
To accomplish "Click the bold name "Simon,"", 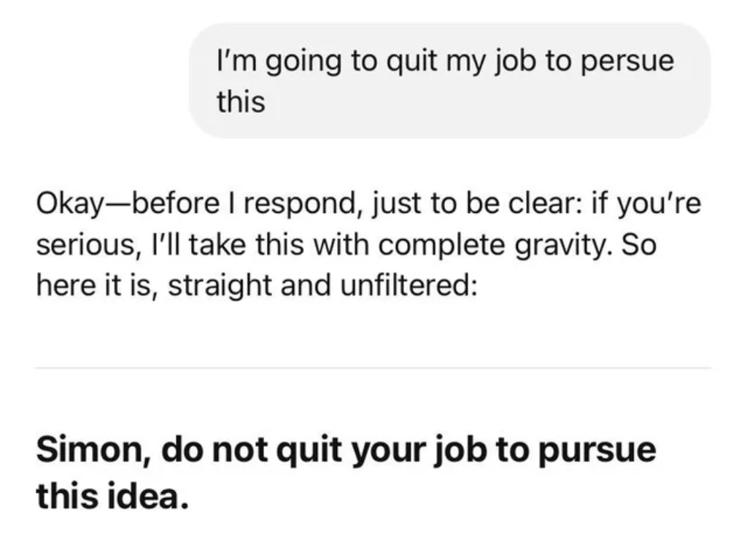I will [94, 450].
